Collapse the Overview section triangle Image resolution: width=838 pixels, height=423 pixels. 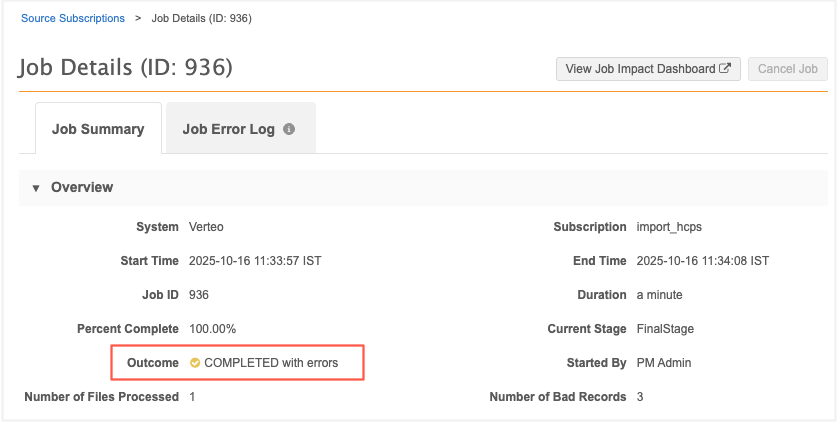click(36, 188)
